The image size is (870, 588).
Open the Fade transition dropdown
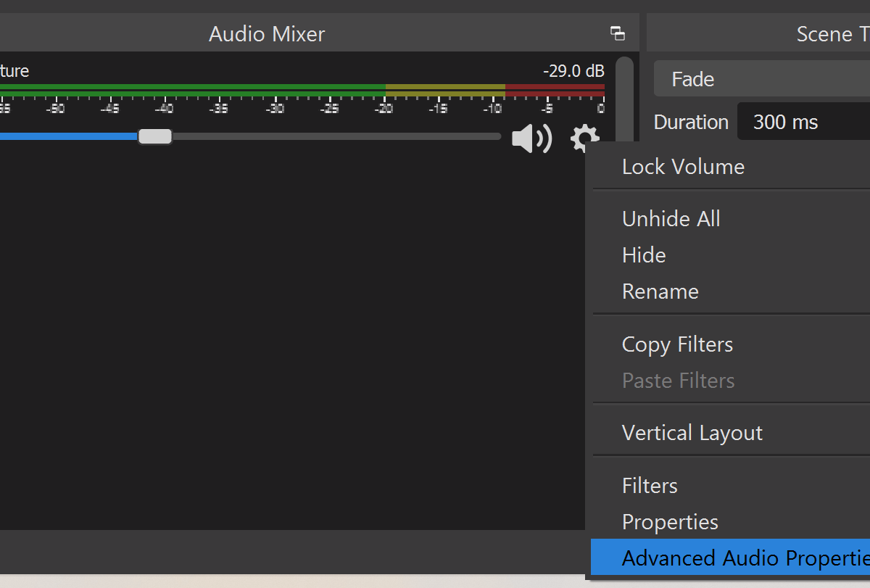761,79
